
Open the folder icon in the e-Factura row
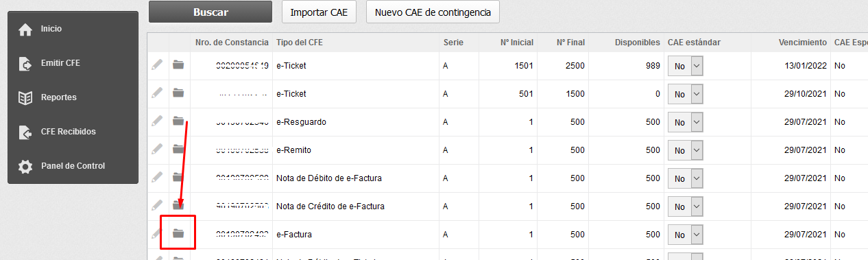pyautogui.click(x=178, y=233)
